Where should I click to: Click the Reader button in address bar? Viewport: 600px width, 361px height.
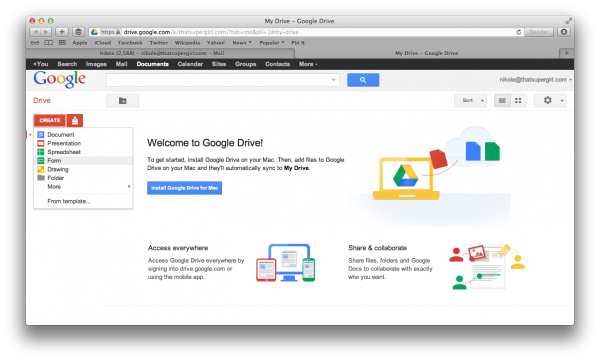pyautogui.click(x=539, y=32)
